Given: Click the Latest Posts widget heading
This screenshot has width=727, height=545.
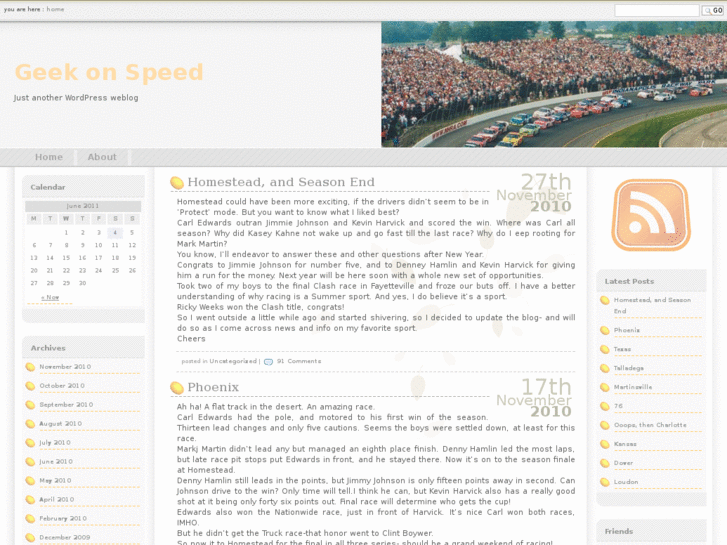Looking at the screenshot, I should click(x=629, y=281).
